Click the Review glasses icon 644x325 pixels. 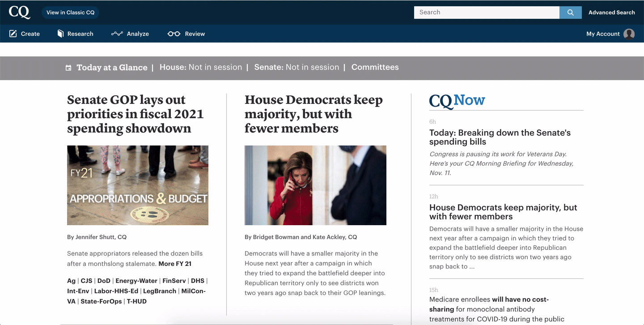pos(174,34)
